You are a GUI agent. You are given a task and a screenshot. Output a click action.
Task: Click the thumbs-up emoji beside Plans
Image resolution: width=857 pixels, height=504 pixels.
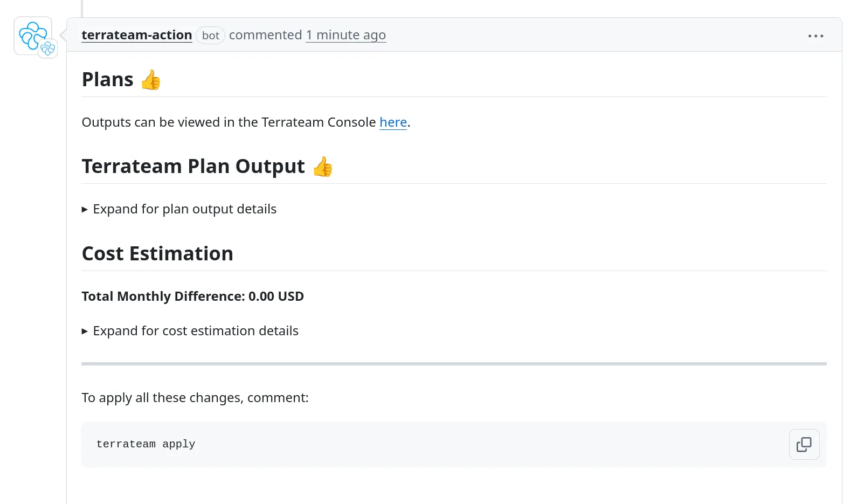[151, 80]
